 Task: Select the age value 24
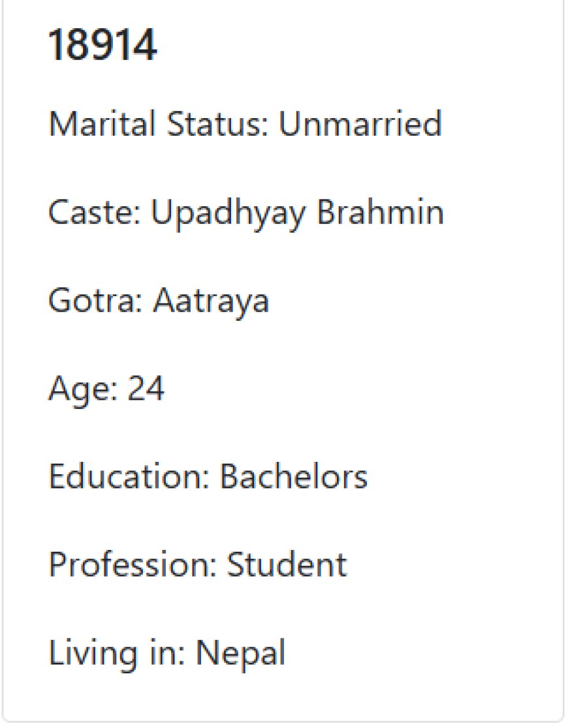146,387
